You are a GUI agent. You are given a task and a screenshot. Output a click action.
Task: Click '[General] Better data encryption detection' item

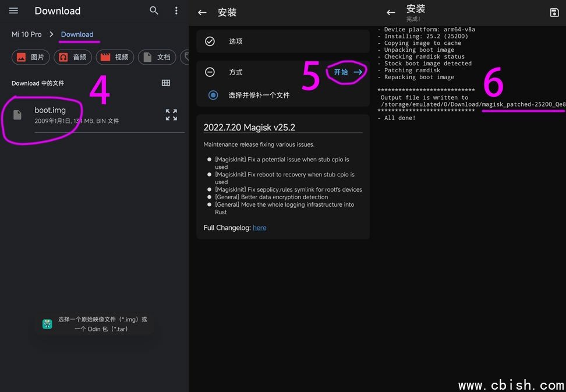point(271,197)
